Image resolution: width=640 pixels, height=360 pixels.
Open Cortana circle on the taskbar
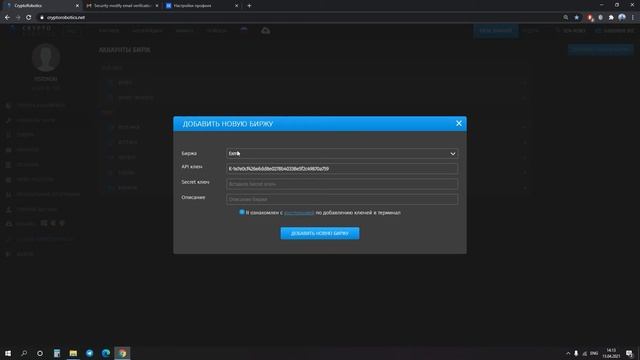pyautogui.click(x=40, y=353)
